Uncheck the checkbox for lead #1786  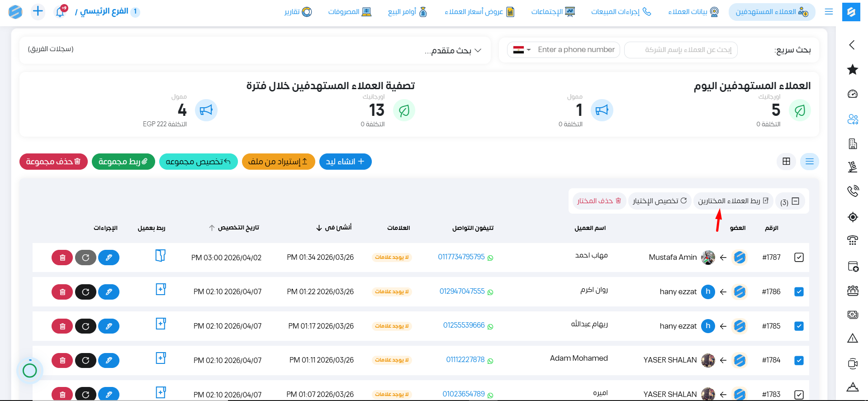[799, 292]
